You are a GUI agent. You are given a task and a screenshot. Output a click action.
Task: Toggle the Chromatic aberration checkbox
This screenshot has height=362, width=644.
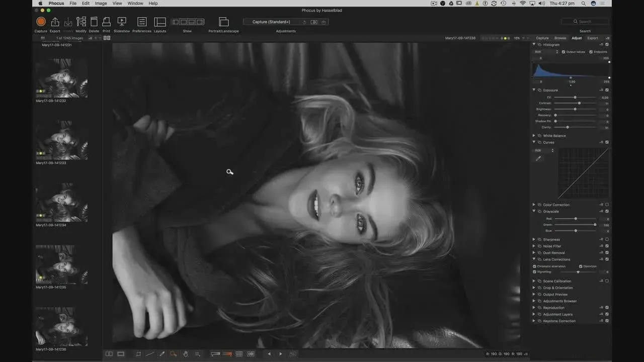coord(535,266)
